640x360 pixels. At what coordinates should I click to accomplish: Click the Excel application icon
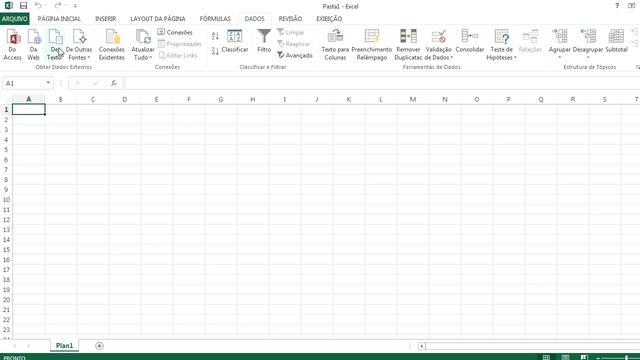pyautogui.click(x=9, y=6)
